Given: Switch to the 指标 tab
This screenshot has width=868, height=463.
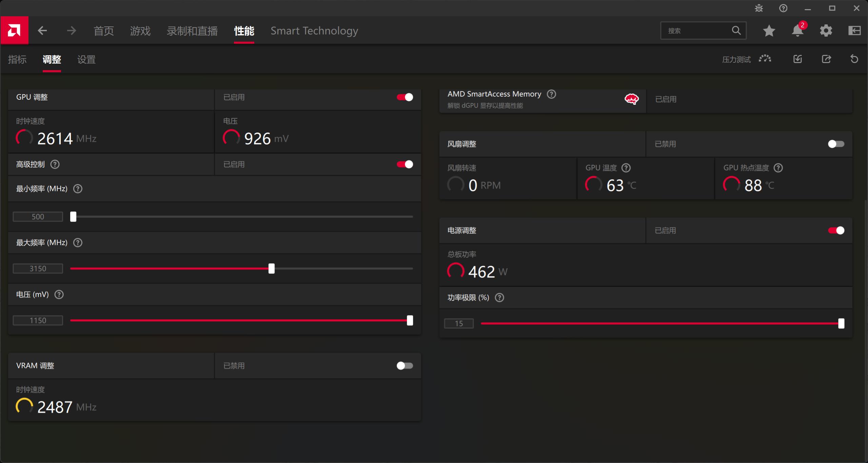Looking at the screenshot, I should pos(17,60).
